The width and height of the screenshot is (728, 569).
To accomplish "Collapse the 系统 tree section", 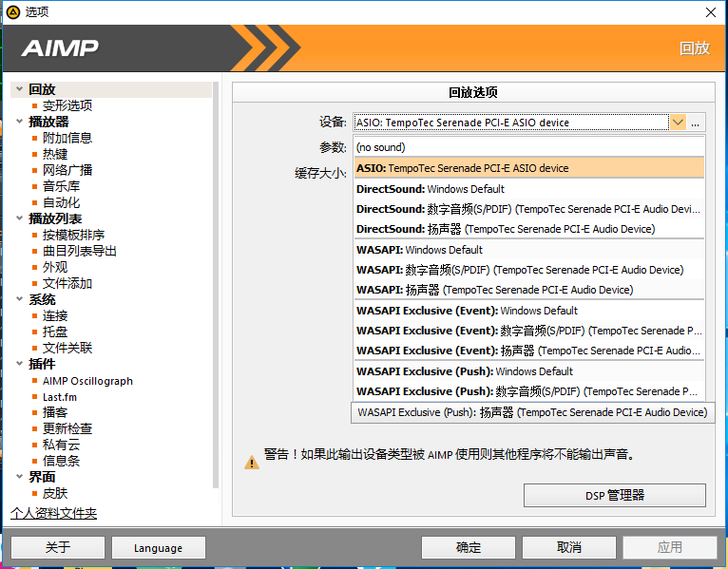I will [19, 299].
